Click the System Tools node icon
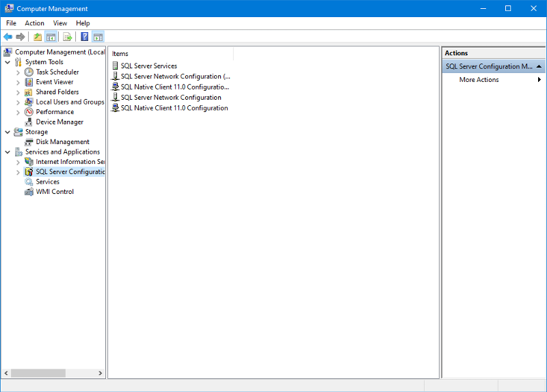The height and width of the screenshot is (392, 547). [x=18, y=62]
